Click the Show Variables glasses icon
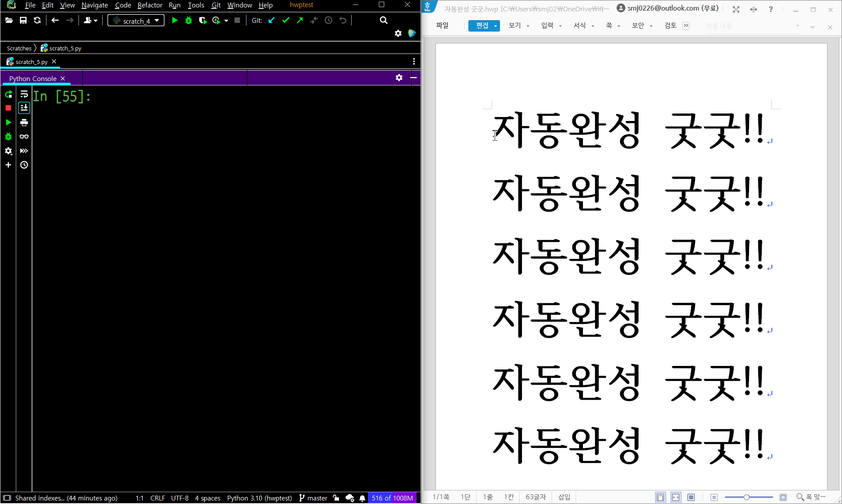 (24, 137)
